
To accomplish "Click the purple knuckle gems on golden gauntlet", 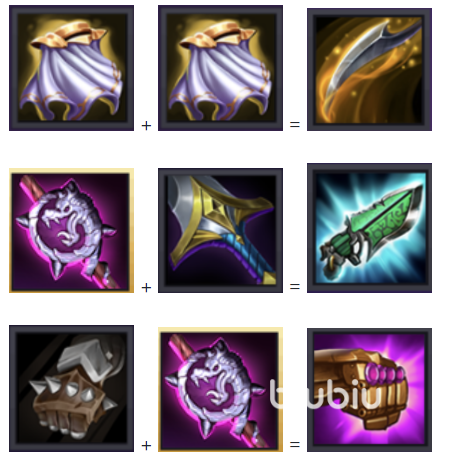I will (x=385, y=374).
